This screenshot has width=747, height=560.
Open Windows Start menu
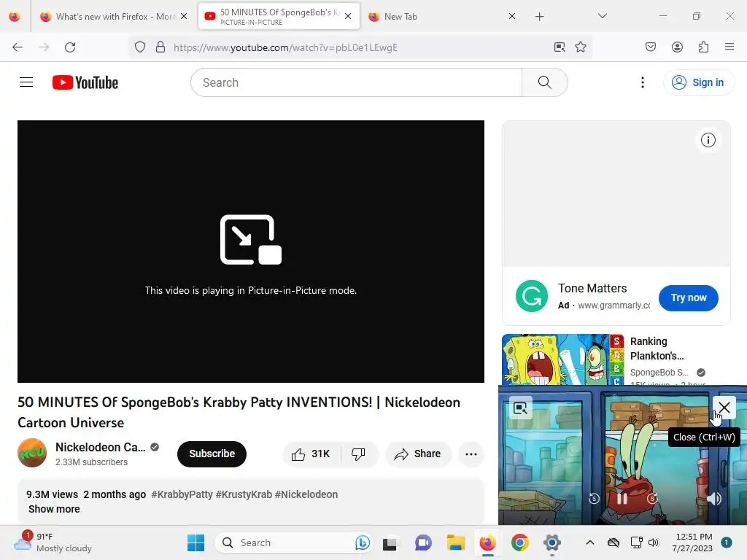pos(196,542)
